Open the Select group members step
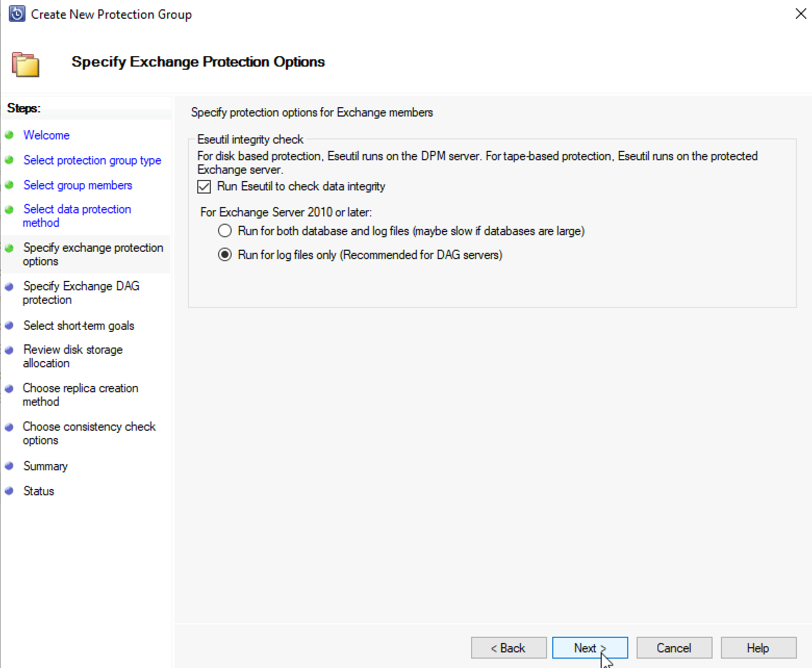Viewport: 812px width, 668px height. pyautogui.click(x=78, y=185)
